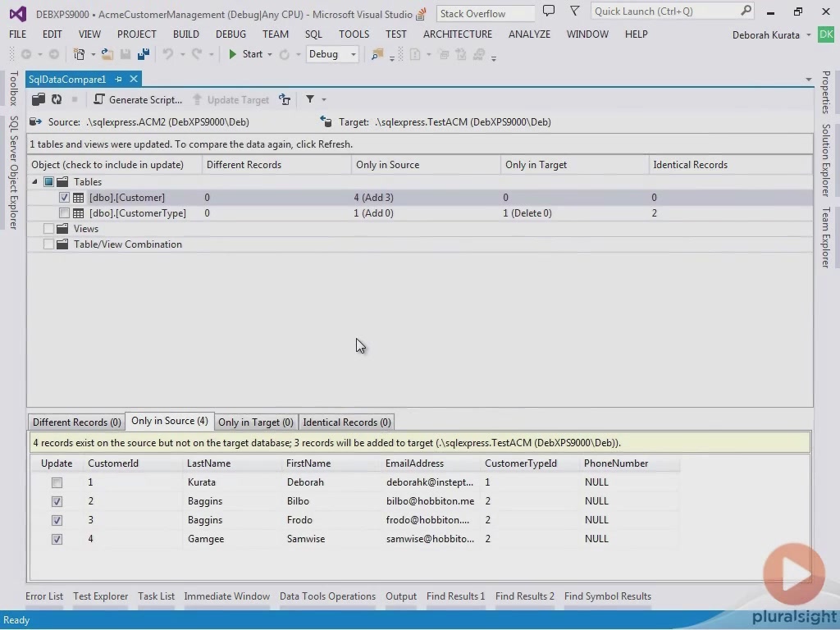
Task: Click the Target database icon
Action: (326, 121)
